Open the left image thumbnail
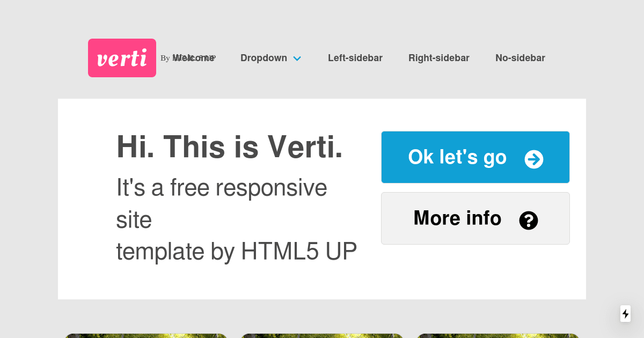 pyautogui.click(x=146, y=335)
